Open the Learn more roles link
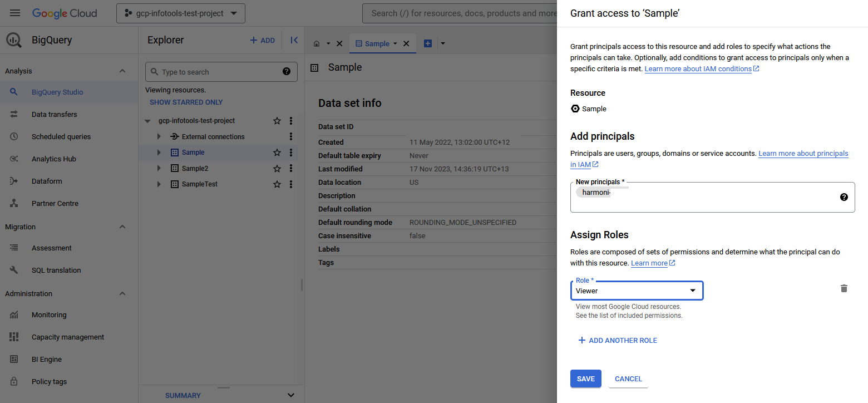Image resolution: width=868 pixels, height=403 pixels. (653, 263)
